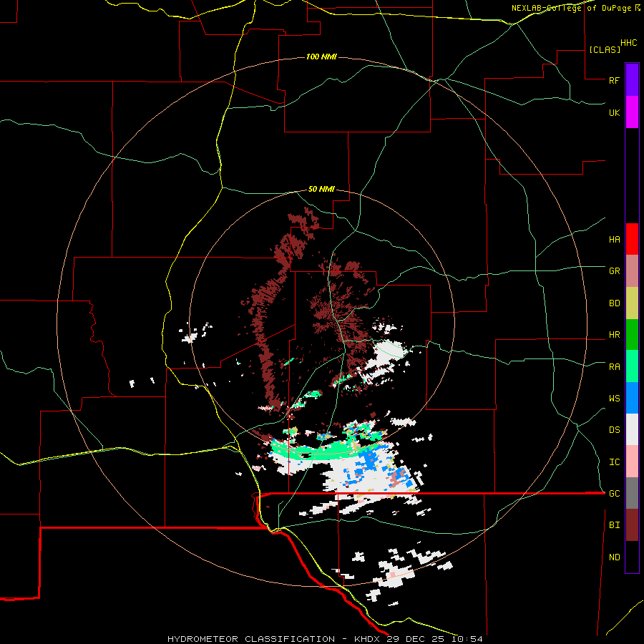Image resolution: width=644 pixels, height=644 pixels.
Task: Click the WS legend label
Action: (x=614, y=399)
